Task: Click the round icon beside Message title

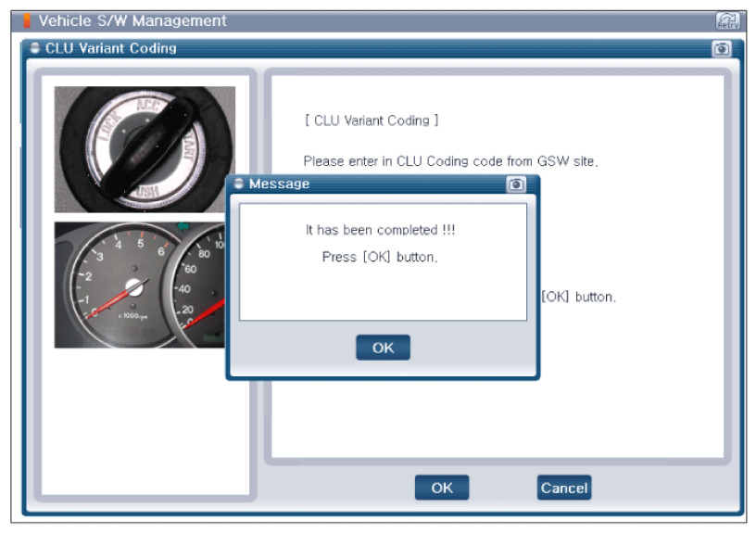Action: coord(239,184)
